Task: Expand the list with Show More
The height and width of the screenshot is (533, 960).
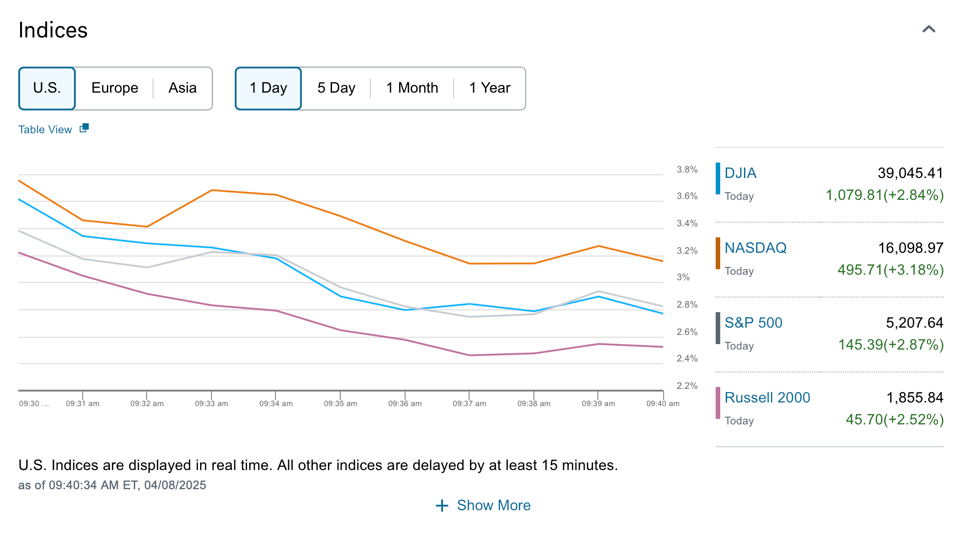Action: pyautogui.click(x=493, y=506)
